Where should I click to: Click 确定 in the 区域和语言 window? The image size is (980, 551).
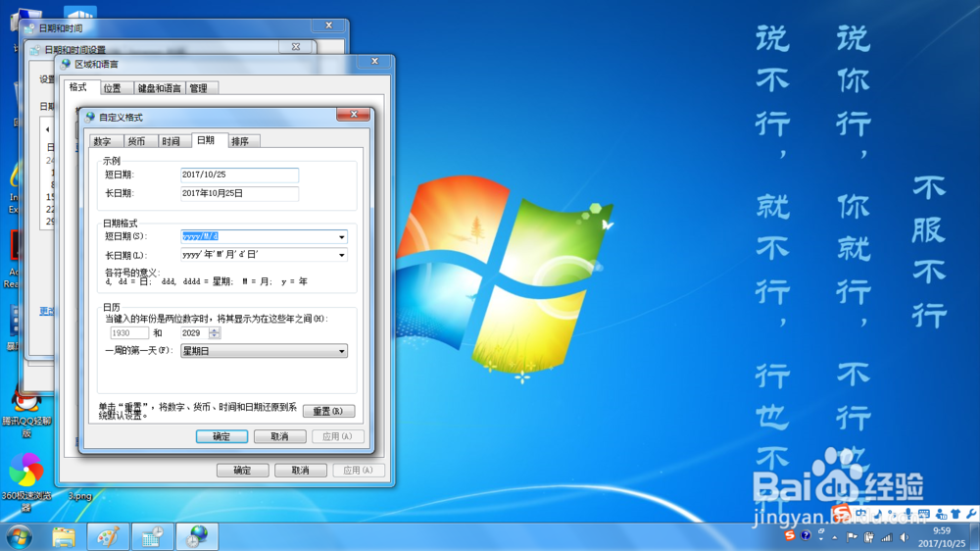pyautogui.click(x=242, y=471)
